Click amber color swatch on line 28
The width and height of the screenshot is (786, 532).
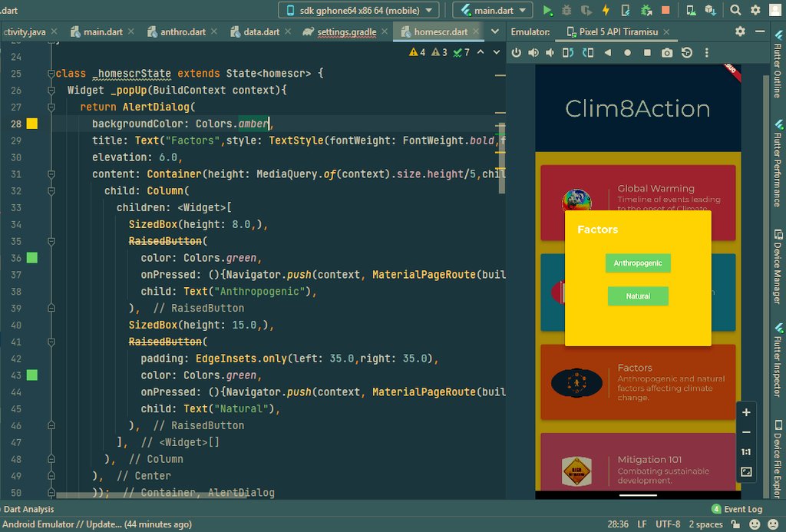click(32, 124)
